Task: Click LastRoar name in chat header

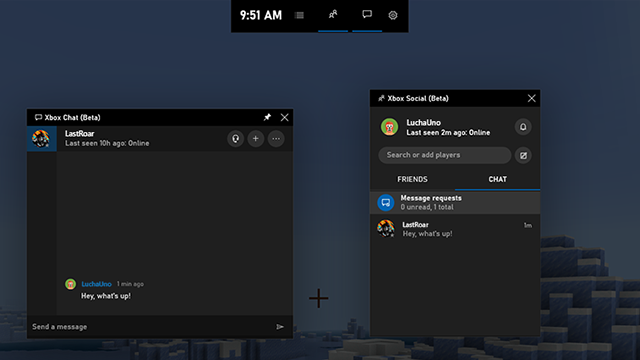Action: (79, 133)
